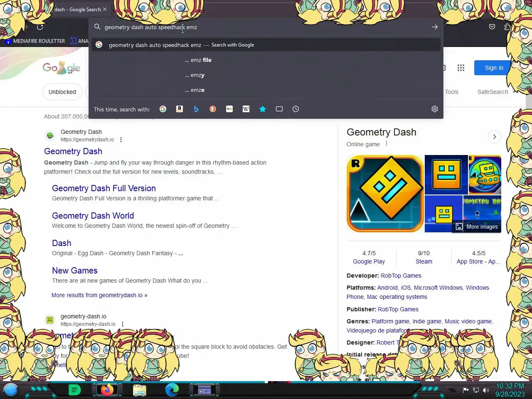Open the window-app icon after Edge on taskbar
532x399 pixels.
pyautogui.click(x=204, y=390)
